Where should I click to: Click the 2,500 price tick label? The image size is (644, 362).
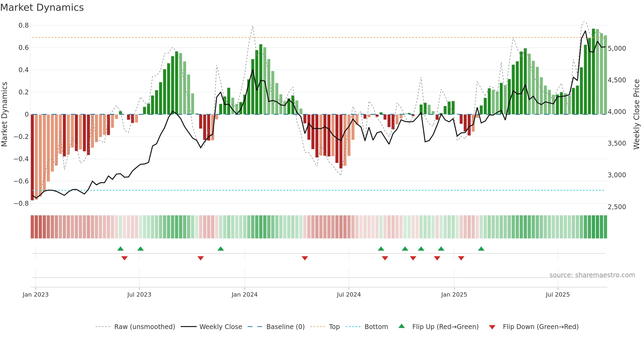[x=617, y=207]
